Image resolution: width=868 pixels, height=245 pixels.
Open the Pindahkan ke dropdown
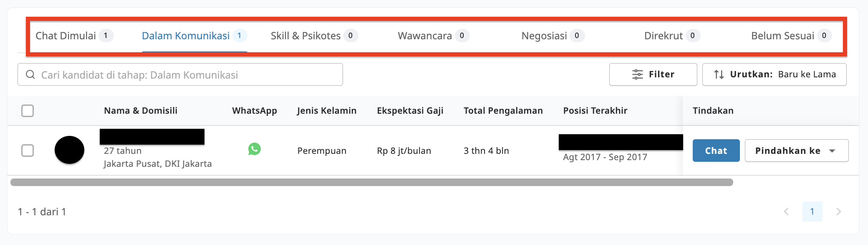(796, 150)
